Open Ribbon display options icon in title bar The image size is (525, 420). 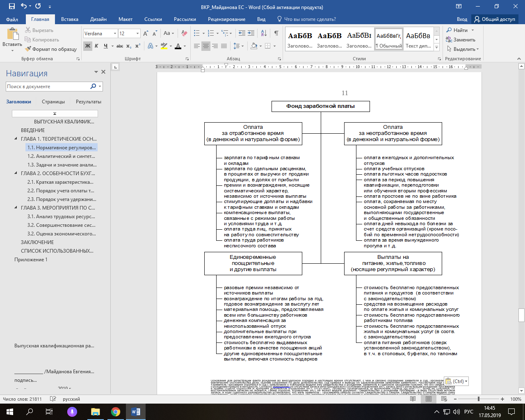(459, 7)
